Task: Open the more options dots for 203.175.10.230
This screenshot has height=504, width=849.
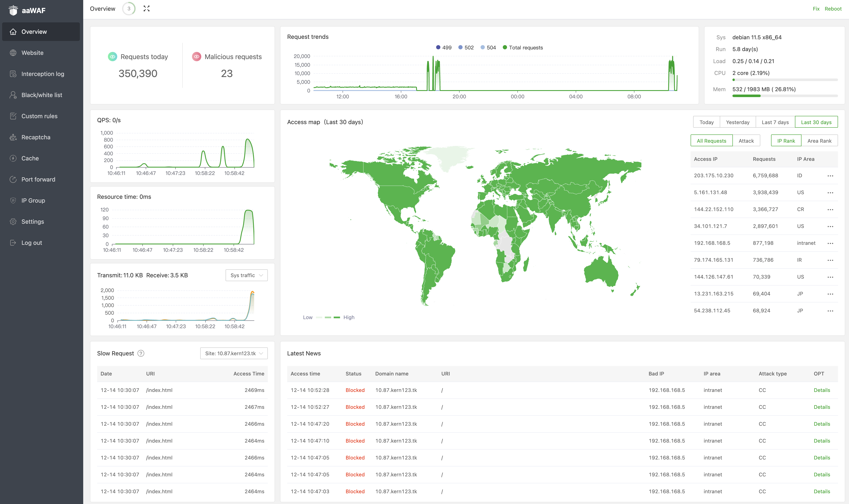Action: coord(830,176)
